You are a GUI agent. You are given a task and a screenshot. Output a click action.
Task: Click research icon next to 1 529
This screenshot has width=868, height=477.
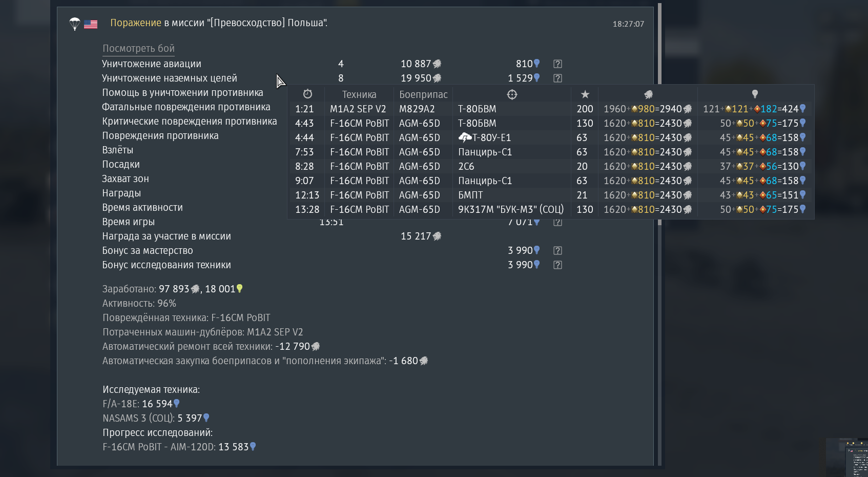[x=536, y=78]
